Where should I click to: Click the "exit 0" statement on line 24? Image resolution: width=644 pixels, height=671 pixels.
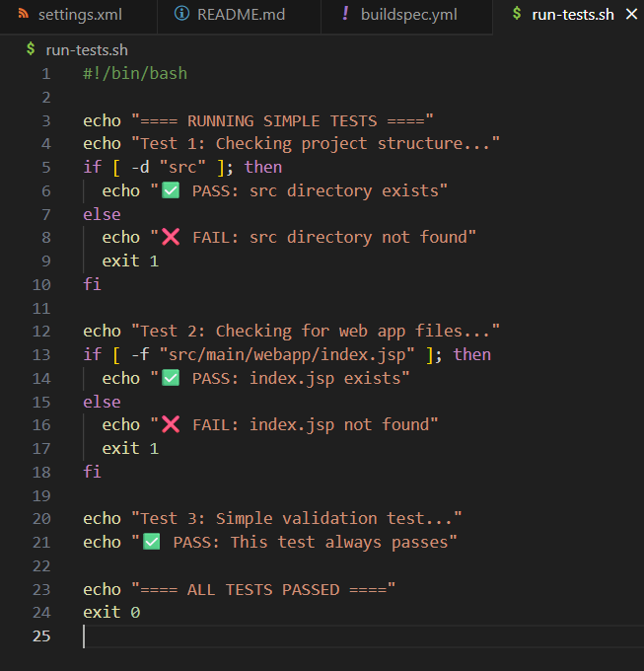tap(111, 613)
